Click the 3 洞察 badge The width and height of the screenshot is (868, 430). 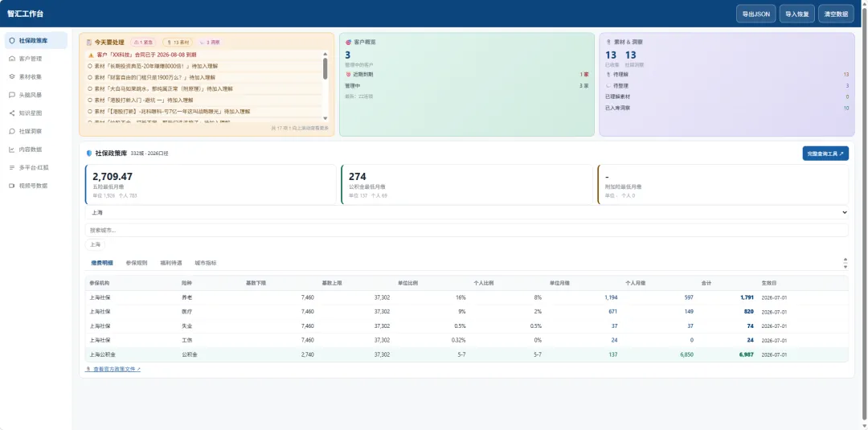click(x=211, y=42)
